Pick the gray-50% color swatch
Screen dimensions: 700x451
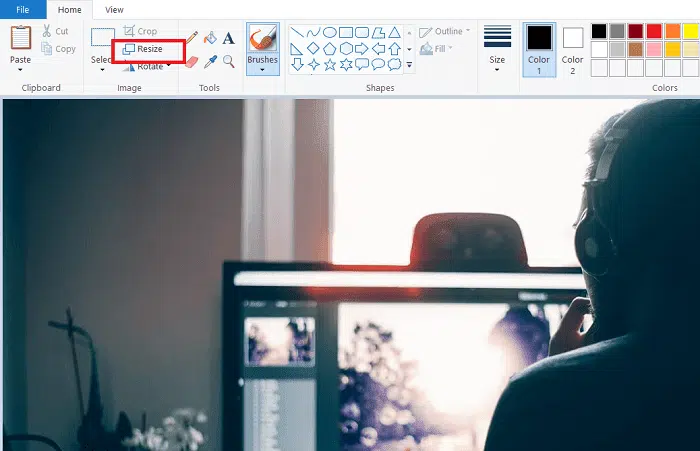617,31
